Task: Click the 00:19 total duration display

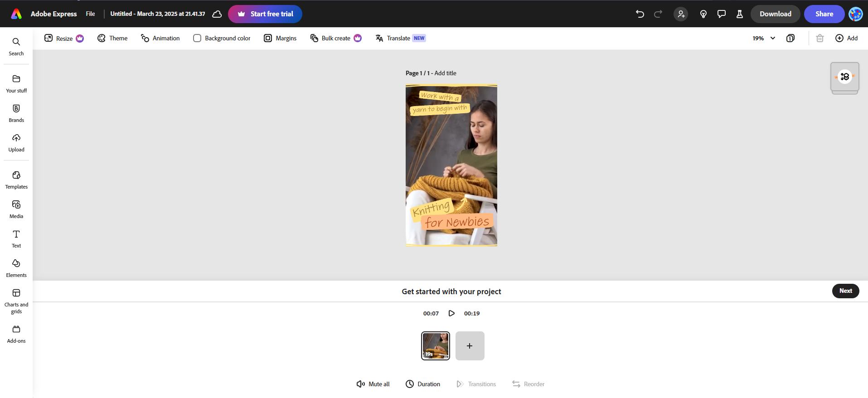Action: click(472, 313)
